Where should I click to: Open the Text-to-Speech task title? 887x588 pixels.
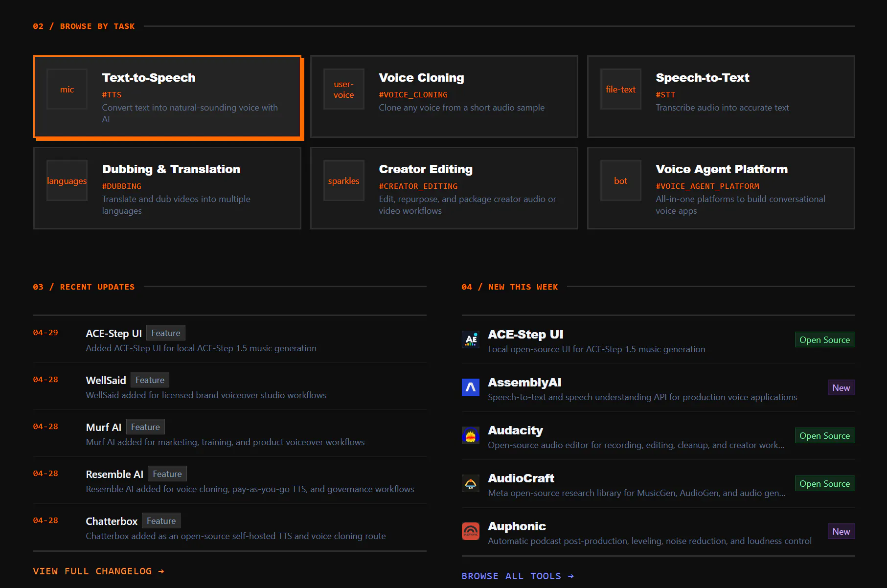pos(149,78)
